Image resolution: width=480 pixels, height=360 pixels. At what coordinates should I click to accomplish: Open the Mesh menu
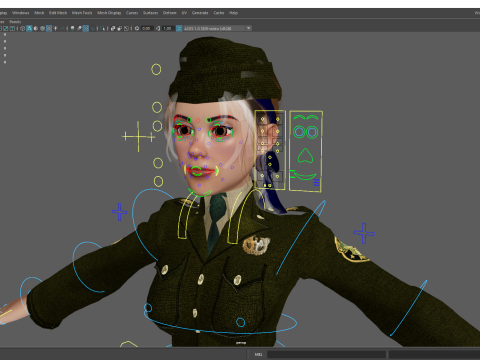[x=39, y=13]
